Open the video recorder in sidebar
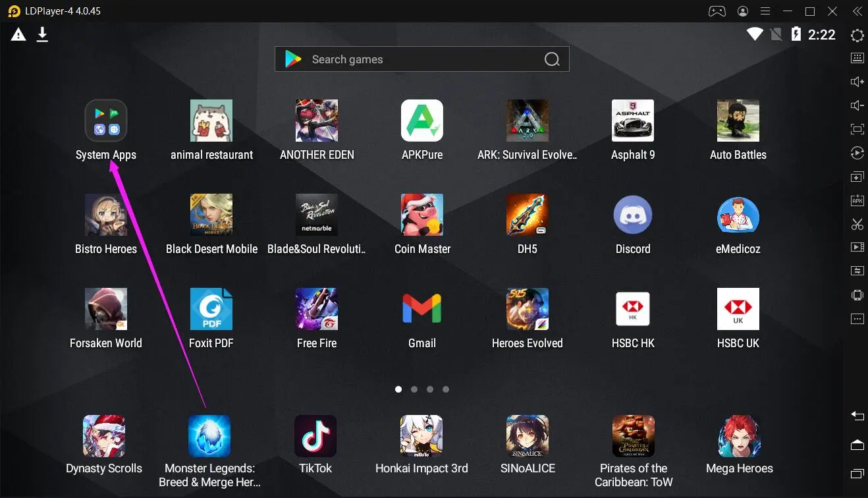This screenshot has width=868, height=498. pyautogui.click(x=857, y=248)
